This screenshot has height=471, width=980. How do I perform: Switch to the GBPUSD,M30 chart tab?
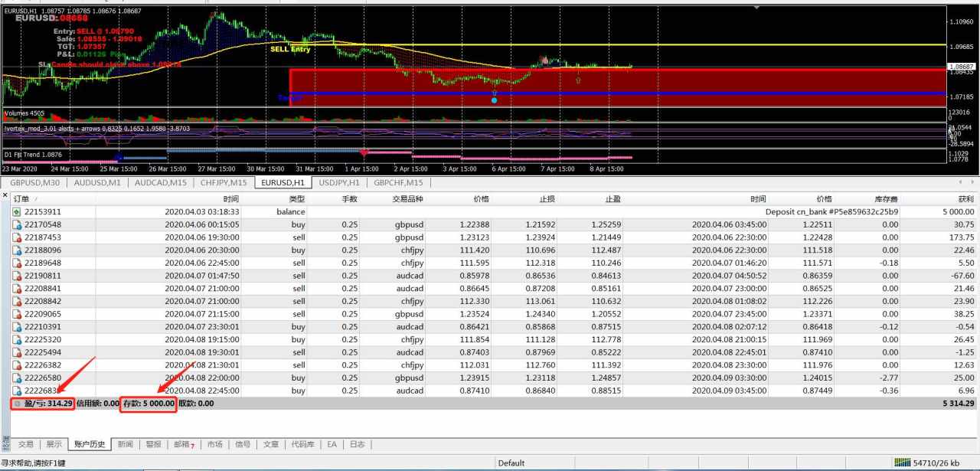point(35,182)
